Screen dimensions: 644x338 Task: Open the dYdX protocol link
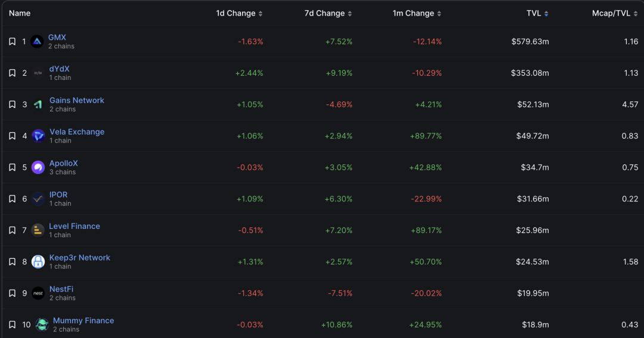click(59, 69)
